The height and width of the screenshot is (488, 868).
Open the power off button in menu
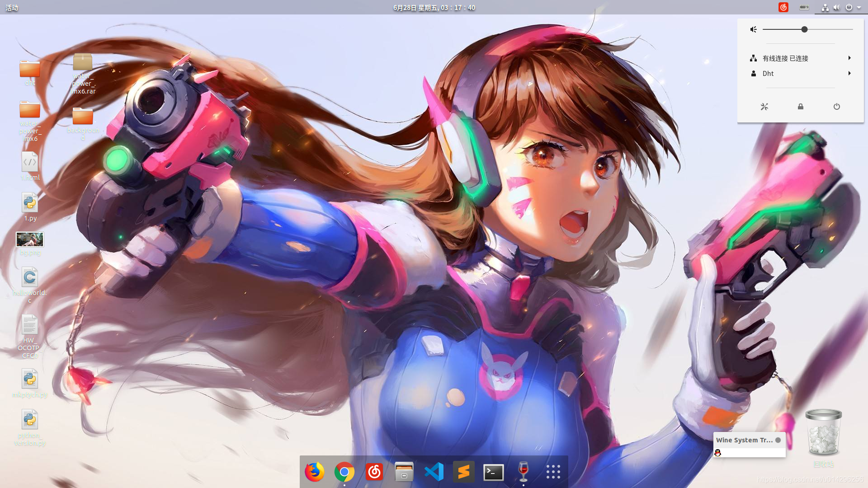pyautogui.click(x=837, y=107)
